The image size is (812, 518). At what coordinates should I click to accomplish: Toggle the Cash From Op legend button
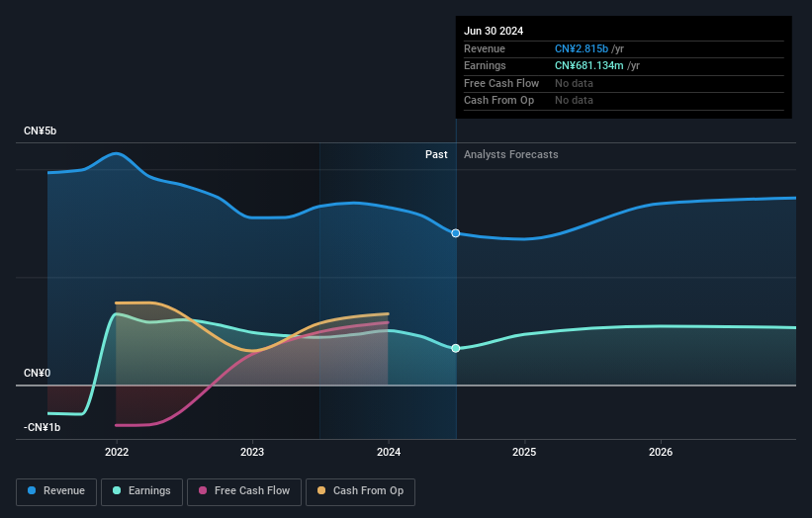click(x=360, y=491)
